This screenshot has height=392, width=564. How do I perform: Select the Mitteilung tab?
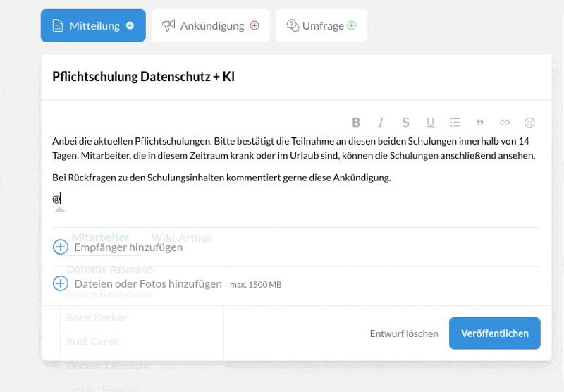93,25
